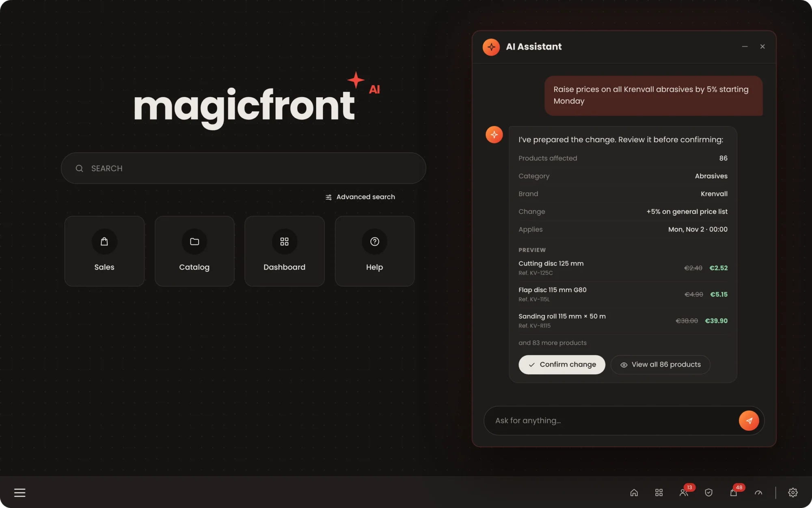The height and width of the screenshot is (508, 812).
Task: Click Confirm change button
Action: click(561, 365)
